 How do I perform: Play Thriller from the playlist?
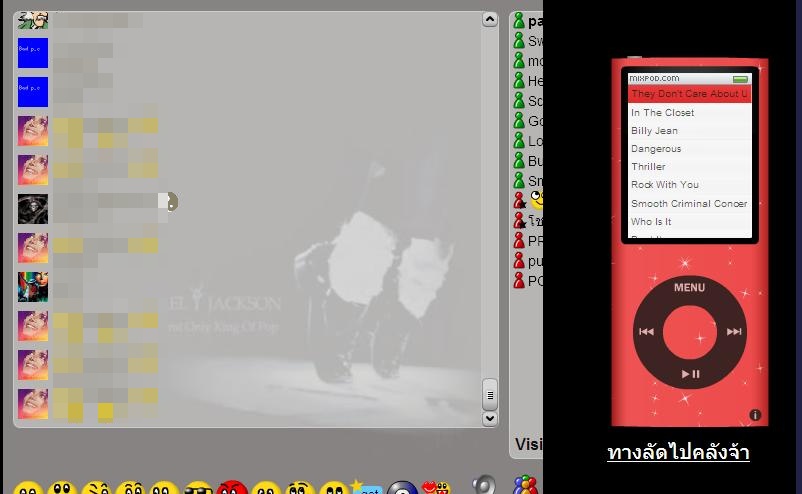[689, 167]
